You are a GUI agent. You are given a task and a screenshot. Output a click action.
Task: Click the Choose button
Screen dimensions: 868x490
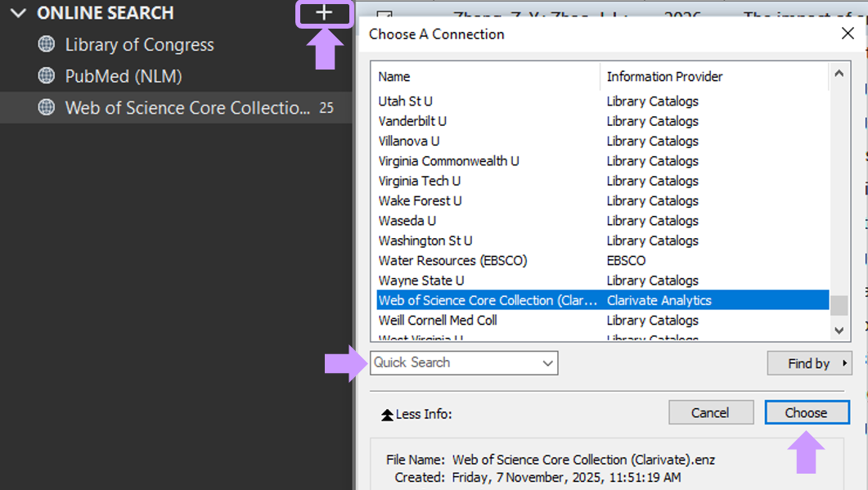coord(807,412)
